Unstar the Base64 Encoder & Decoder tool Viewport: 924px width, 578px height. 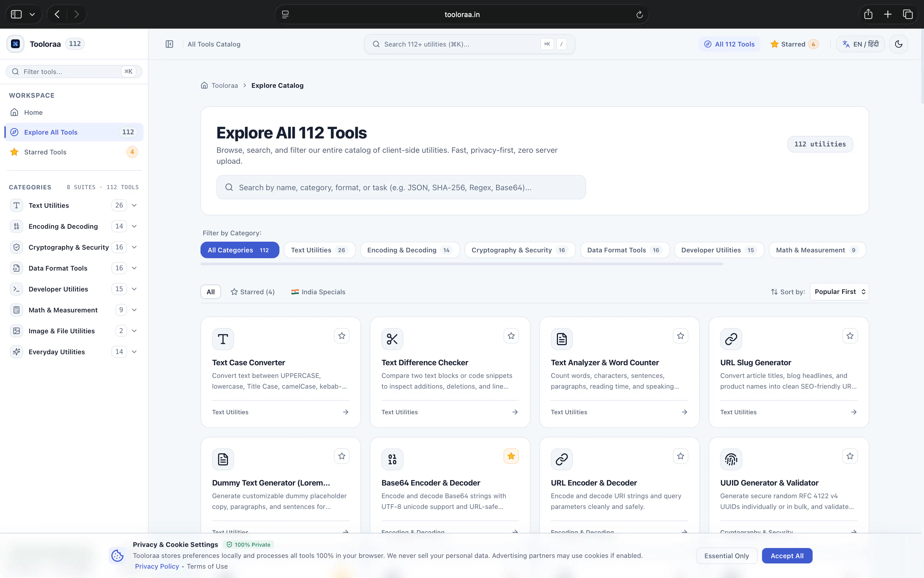coord(511,456)
